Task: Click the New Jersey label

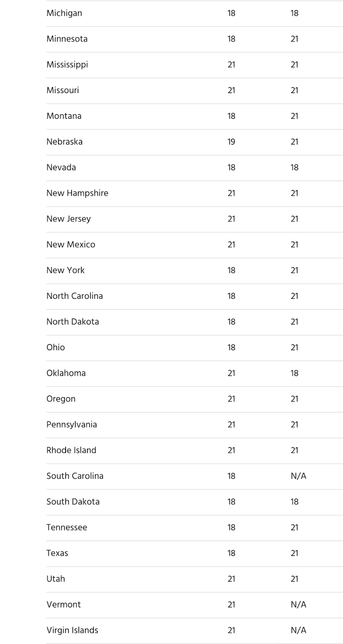Action: 68,219
